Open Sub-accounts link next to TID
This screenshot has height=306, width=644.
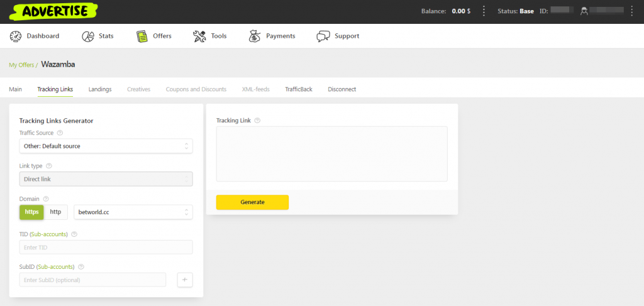coord(49,234)
